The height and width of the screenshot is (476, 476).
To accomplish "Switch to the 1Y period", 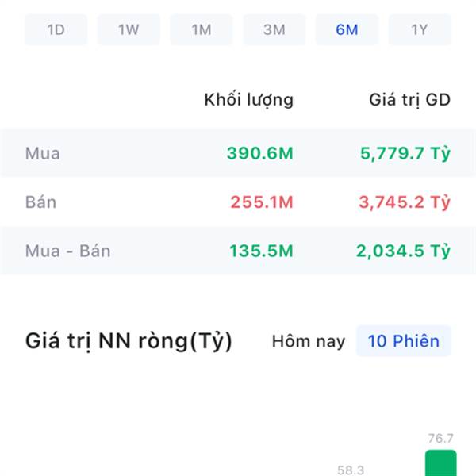I will pyautogui.click(x=420, y=30).
